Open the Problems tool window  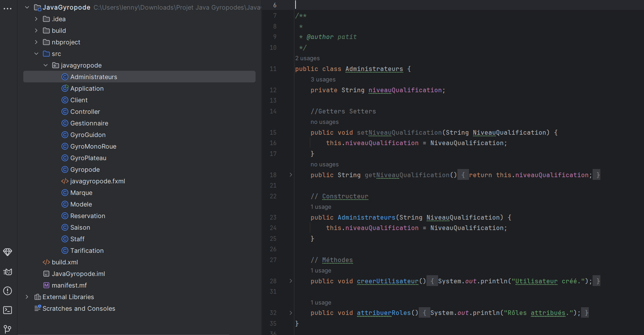8,291
